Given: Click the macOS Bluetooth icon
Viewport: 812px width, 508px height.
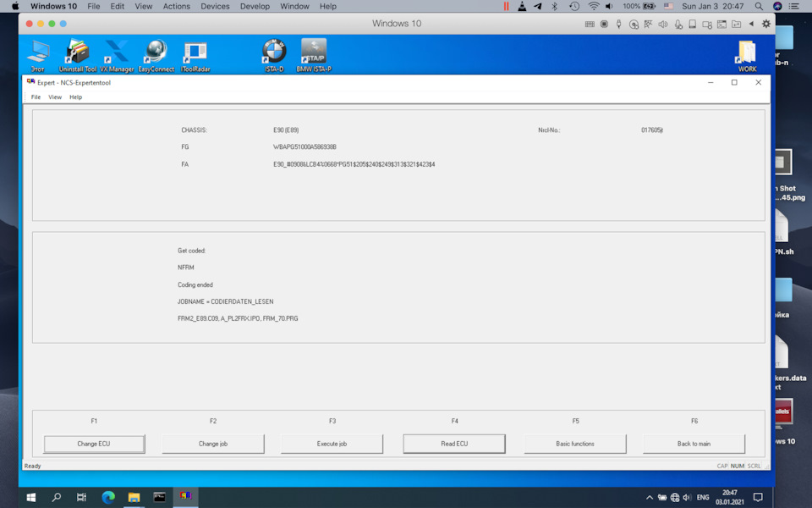Looking at the screenshot, I should click(x=554, y=6).
